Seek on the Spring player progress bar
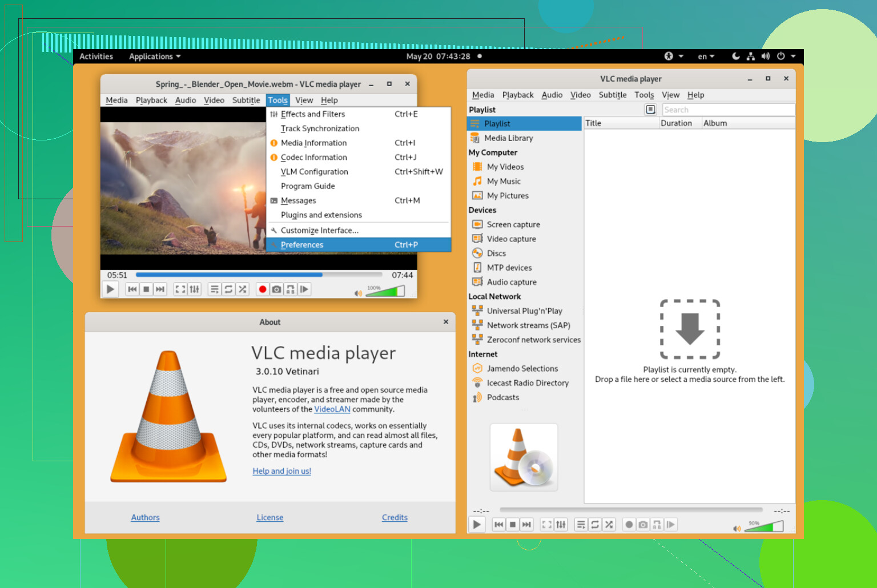The image size is (877, 588). tap(259, 275)
